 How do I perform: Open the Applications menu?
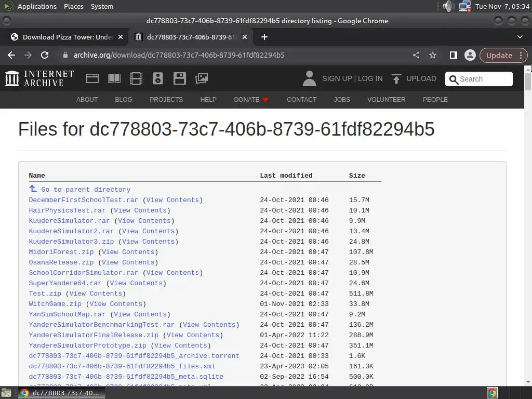[37, 6]
